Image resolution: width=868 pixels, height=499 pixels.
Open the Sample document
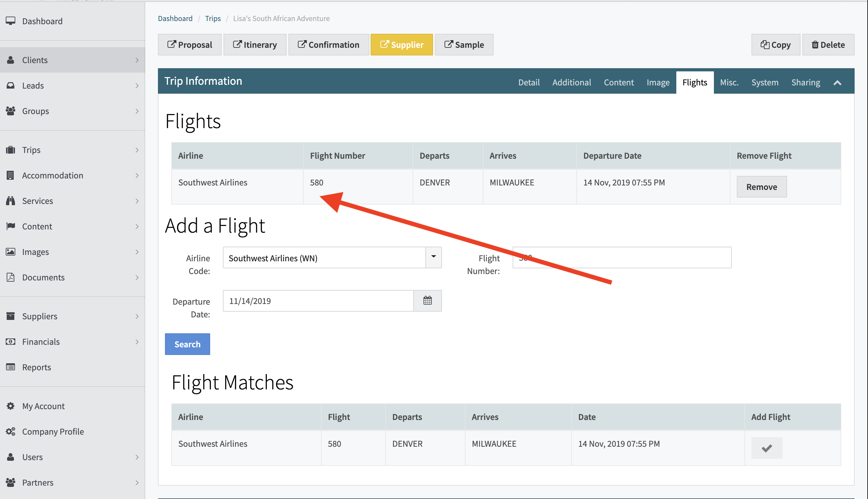click(464, 45)
